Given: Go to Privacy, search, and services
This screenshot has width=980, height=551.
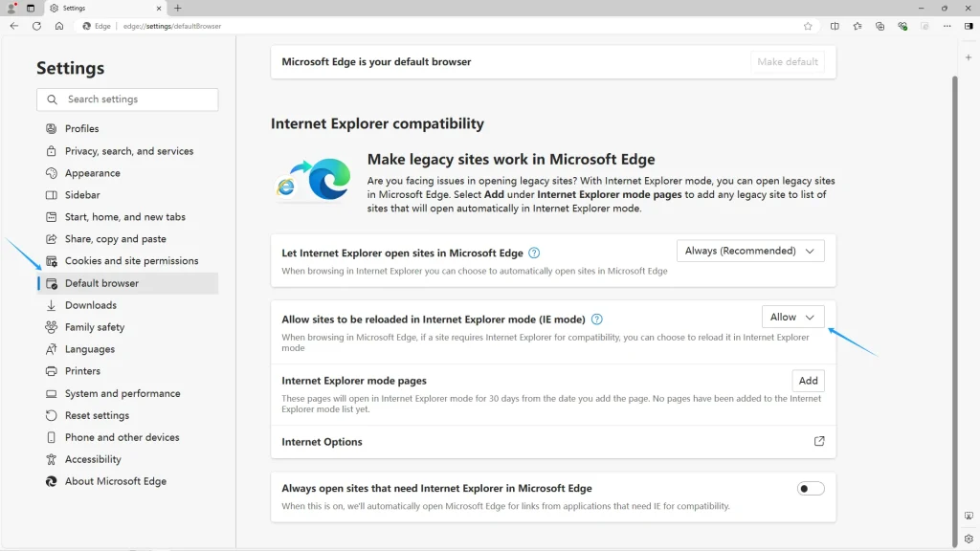Looking at the screenshot, I should pyautogui.click(x=128, y=151).
